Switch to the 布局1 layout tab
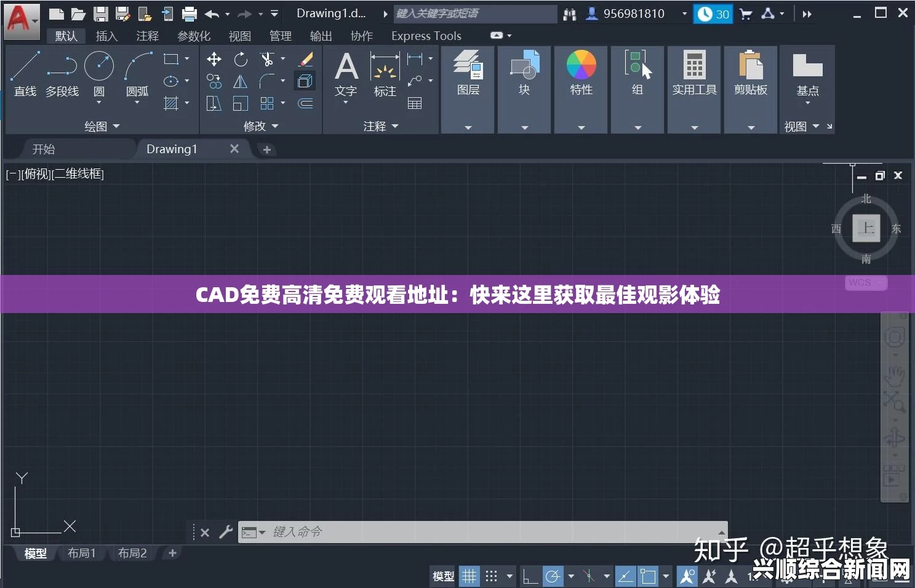The height and width of the screenshot is (588, 915). click(x=82, y=554)
